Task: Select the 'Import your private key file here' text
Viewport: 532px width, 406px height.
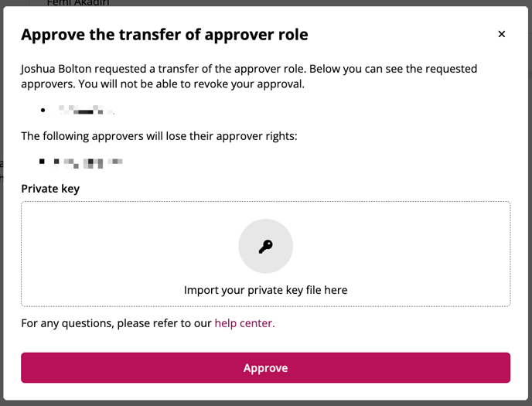Action: click(266, 290)
